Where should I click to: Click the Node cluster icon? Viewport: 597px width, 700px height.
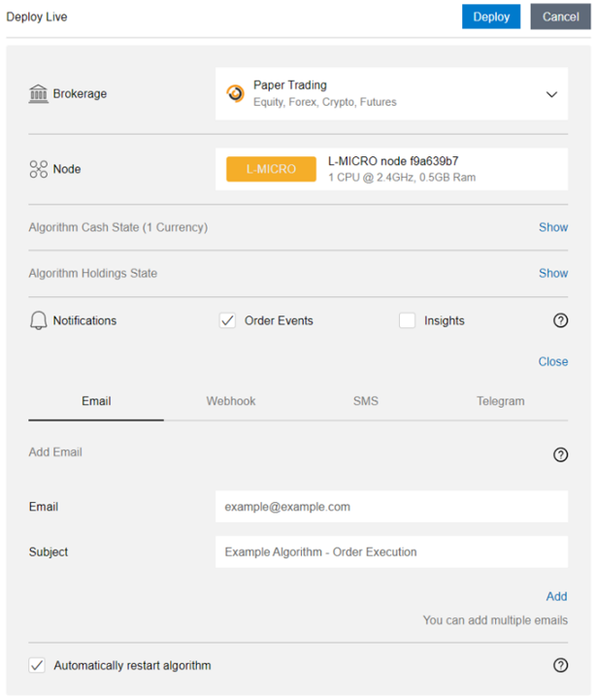39,169
